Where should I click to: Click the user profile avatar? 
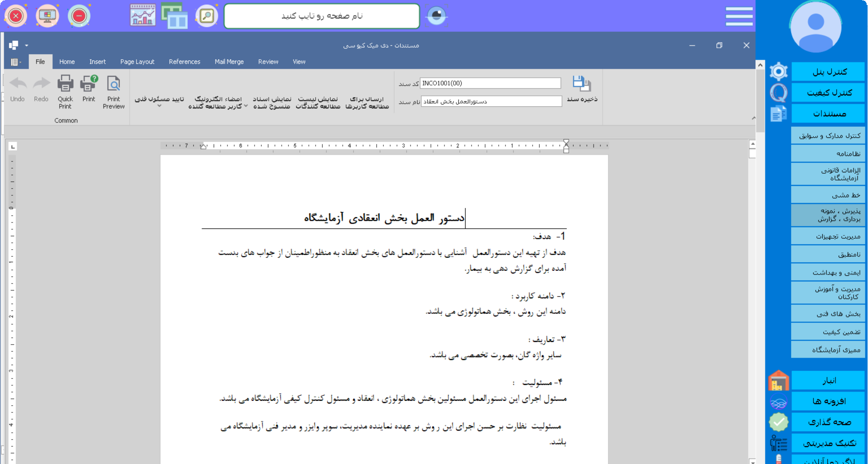coord(816,27)
